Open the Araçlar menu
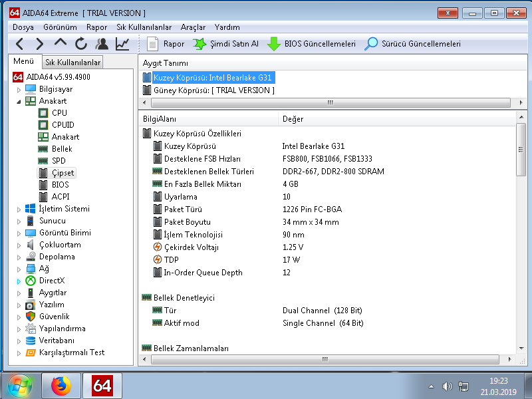Viewport: 532px width, 399px height. [193, 27]
